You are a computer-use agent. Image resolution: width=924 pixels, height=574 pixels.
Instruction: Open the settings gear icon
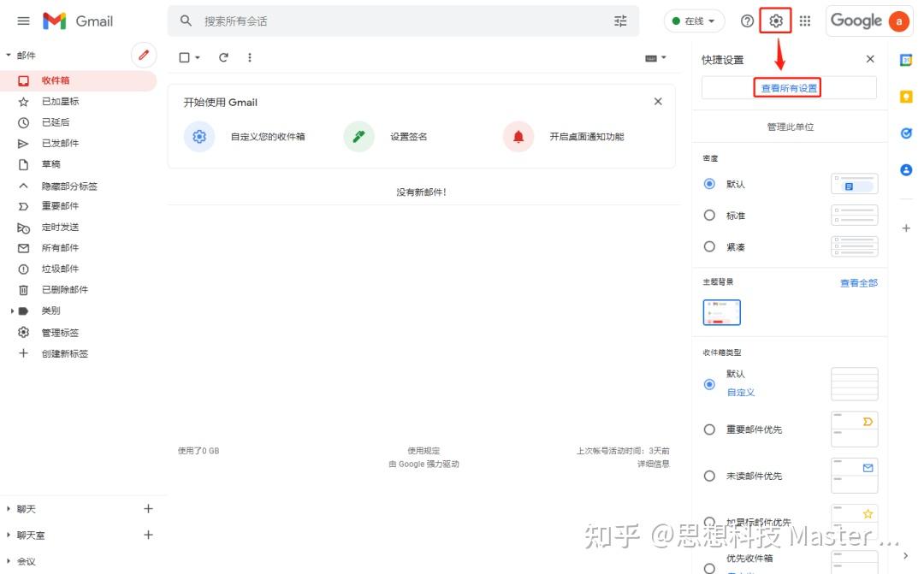click(775, 21)
